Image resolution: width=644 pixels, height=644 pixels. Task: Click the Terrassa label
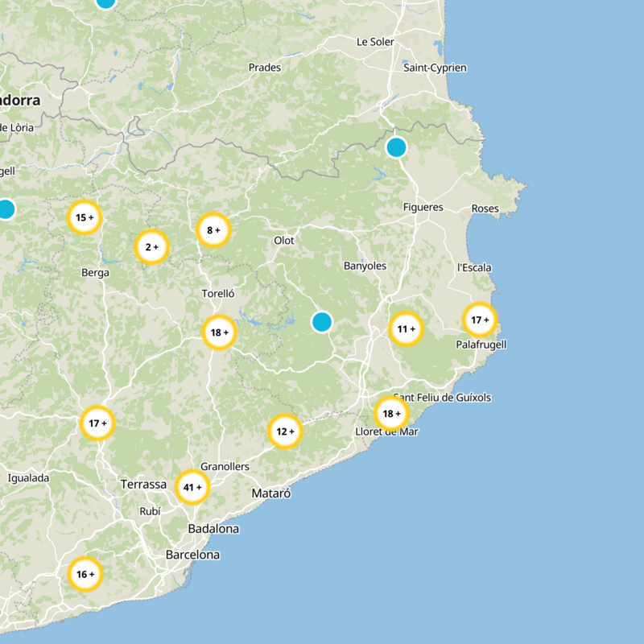(x=144, y=485)
